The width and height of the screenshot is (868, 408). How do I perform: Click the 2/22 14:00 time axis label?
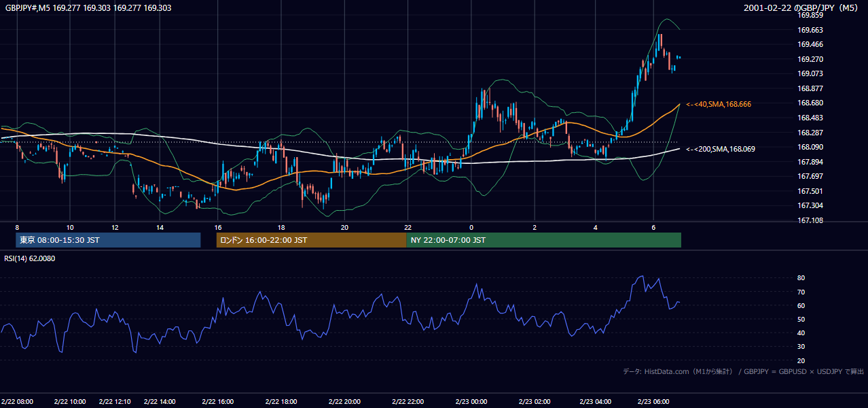click(160, 402)
